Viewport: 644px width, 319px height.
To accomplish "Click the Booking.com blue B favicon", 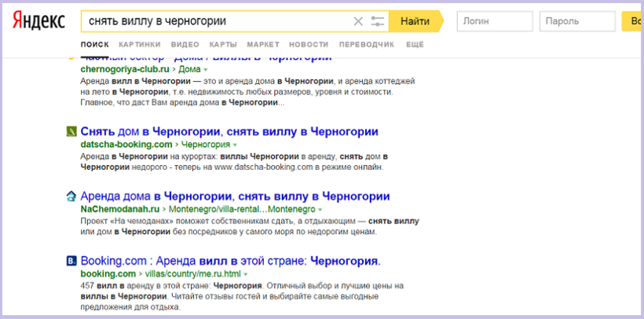I will coord(71,261).
